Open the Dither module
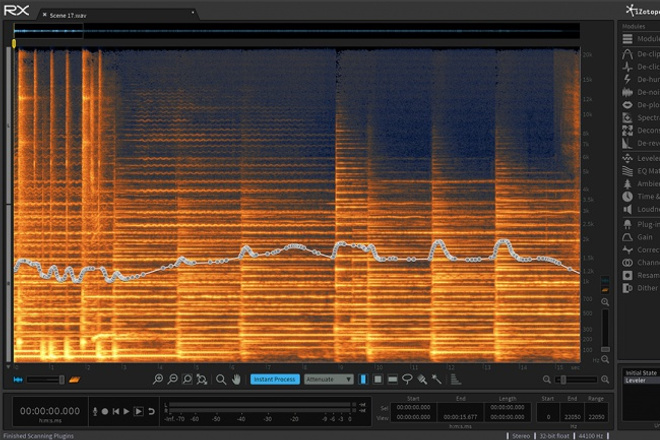 641,288
